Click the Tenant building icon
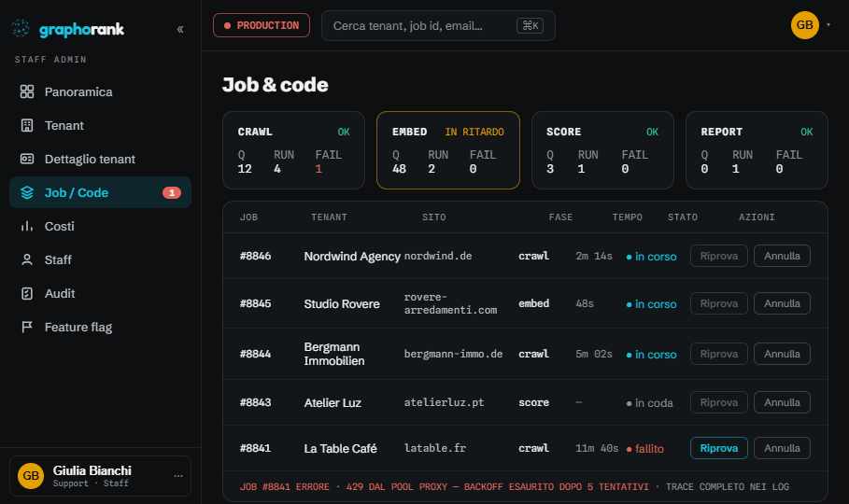 click(x=27, y=125)
